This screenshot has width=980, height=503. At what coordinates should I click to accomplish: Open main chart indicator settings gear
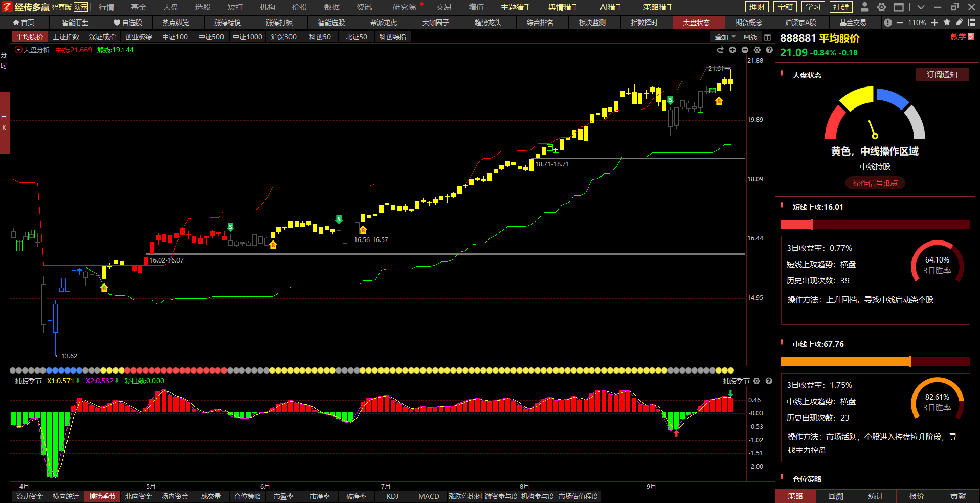point(757,50)
